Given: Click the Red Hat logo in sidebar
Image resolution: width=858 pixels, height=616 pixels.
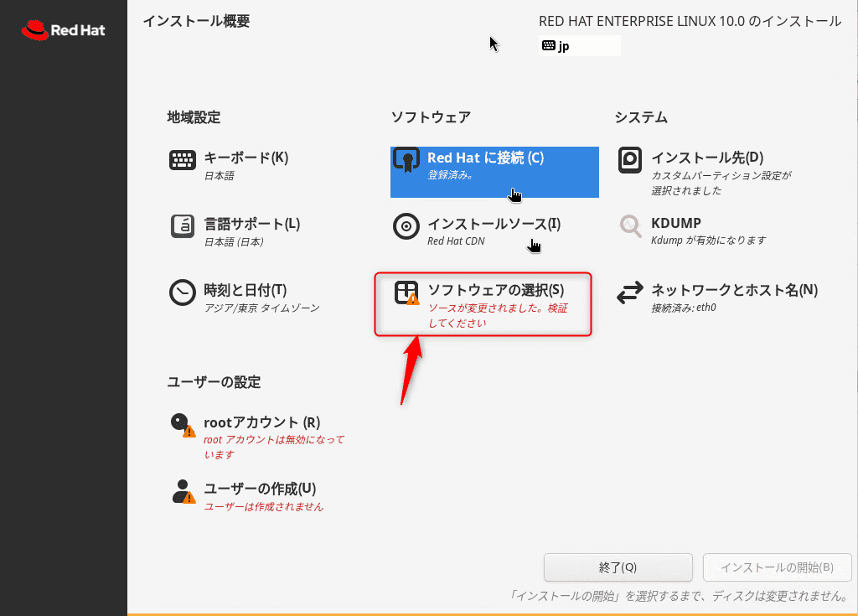Looking at the screenshot, I should 63,31.
